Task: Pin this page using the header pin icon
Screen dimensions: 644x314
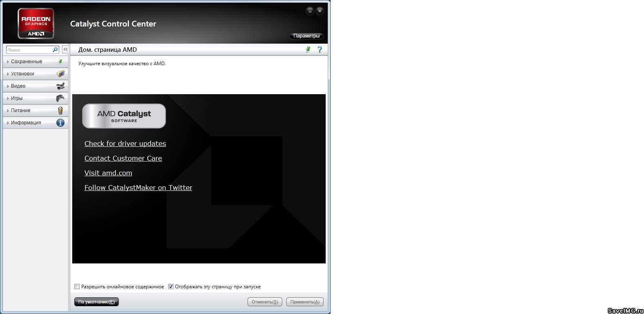Action: coord(308,49)
